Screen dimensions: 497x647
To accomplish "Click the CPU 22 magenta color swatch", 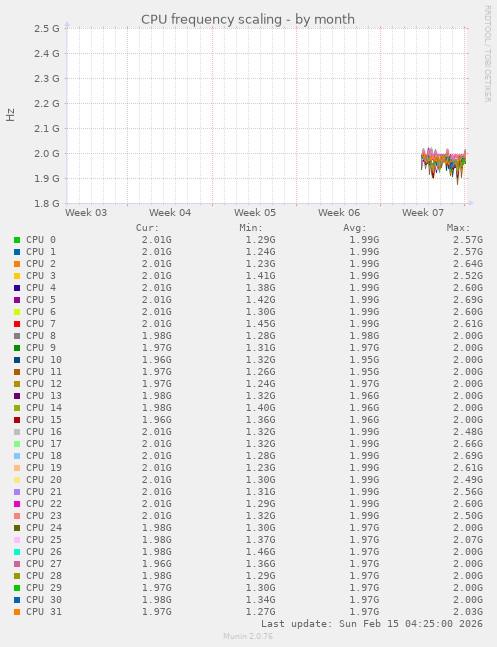I will (17, 504).
